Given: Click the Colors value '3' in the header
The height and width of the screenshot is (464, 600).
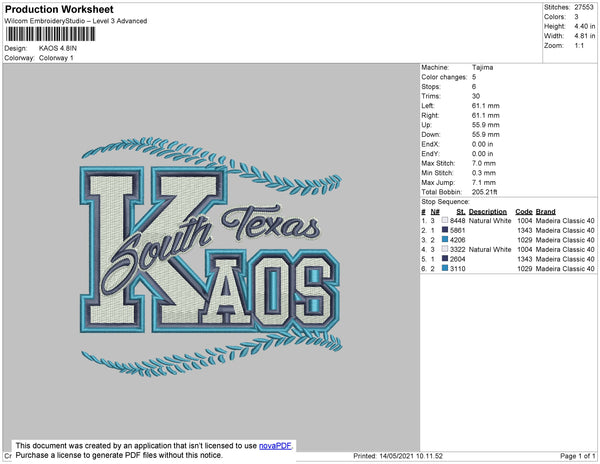Looking at the screenshot, I should (x=576, y=17).
